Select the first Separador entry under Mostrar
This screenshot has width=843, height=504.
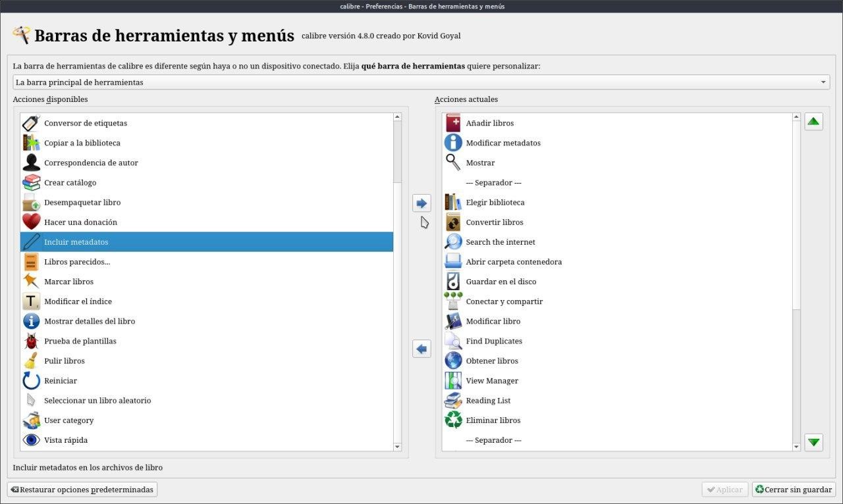click(x=617, y=182)
